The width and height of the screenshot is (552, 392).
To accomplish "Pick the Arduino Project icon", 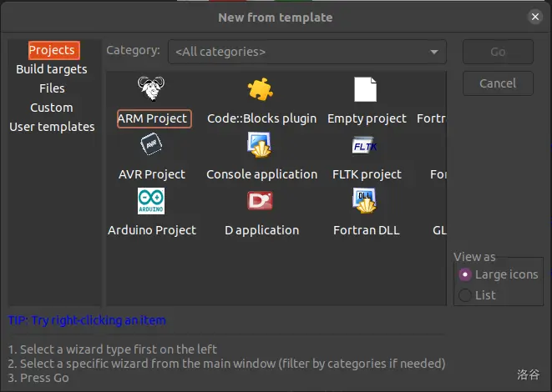I will pyautogui.click(x=151, y=201).
